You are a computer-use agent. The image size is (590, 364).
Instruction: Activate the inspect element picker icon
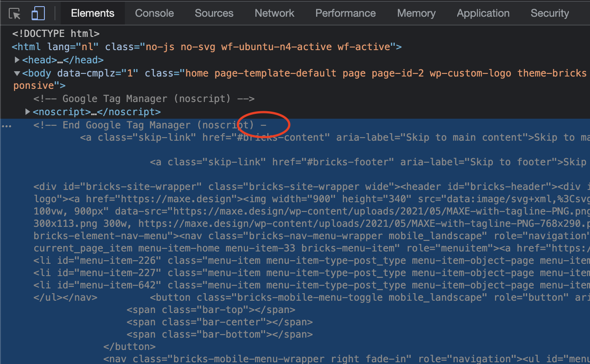(15, 13)
